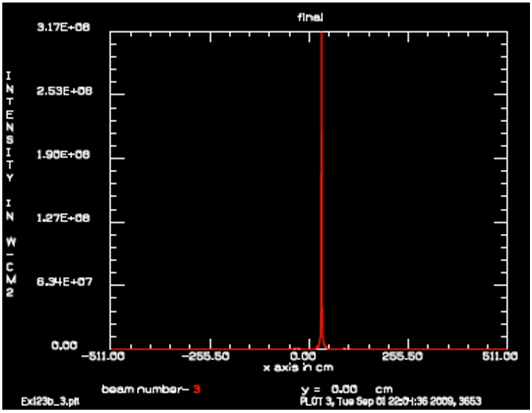Click the red beam number 3
Screen dimensions: 532x413
196,389
